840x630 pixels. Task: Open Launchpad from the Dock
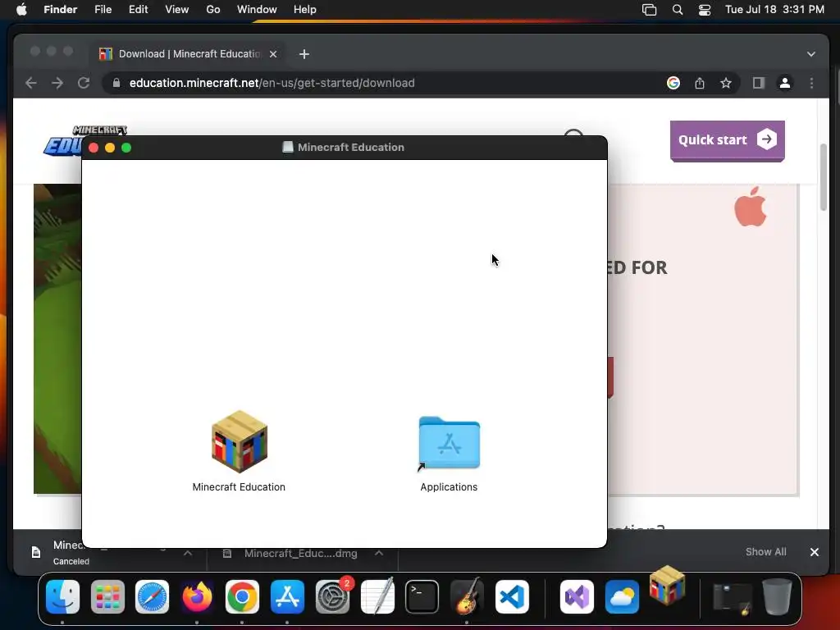click(107, 597)
